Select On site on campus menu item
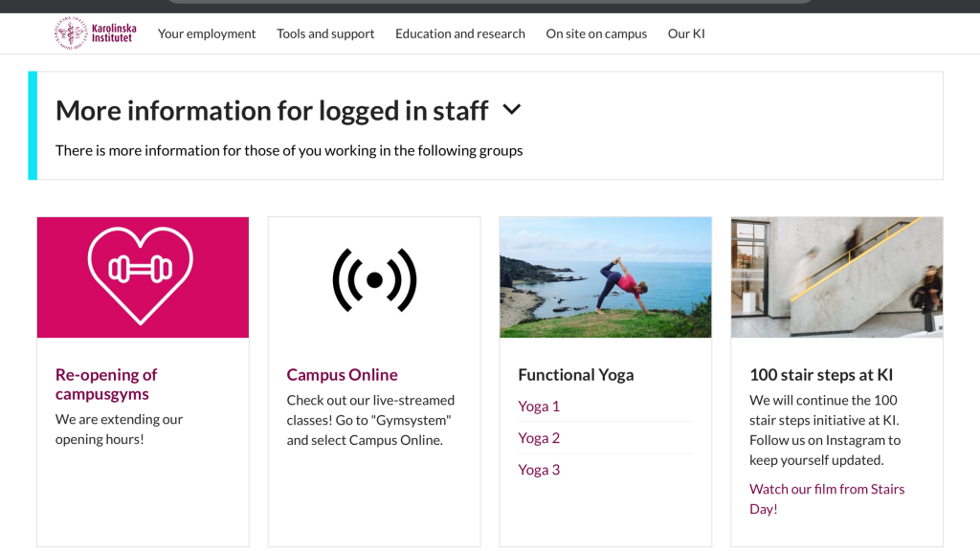 (596, 33)
